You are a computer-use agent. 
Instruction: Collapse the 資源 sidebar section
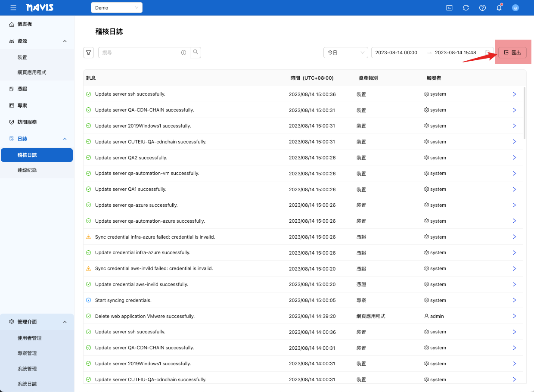coord(65,41)
